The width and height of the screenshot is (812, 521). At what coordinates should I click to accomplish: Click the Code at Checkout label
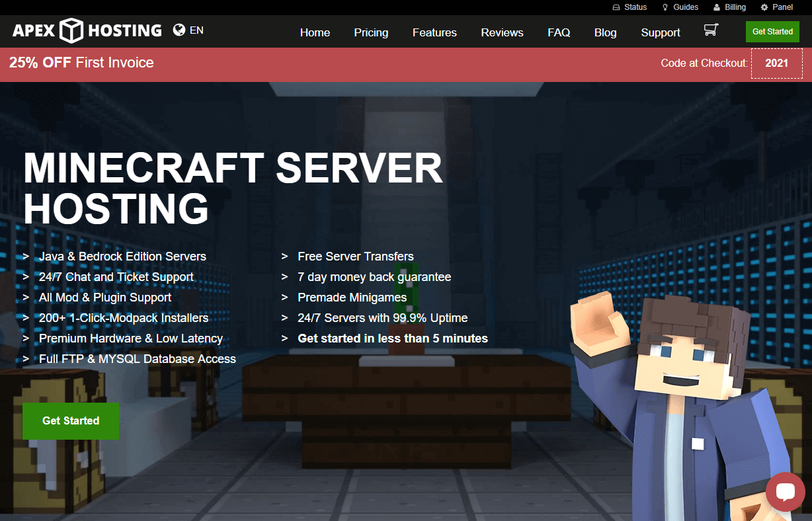click(x=704, y=63)
